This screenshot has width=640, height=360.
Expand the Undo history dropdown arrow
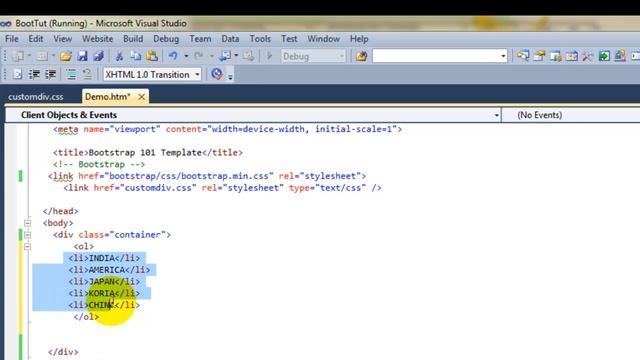(186, 56)
